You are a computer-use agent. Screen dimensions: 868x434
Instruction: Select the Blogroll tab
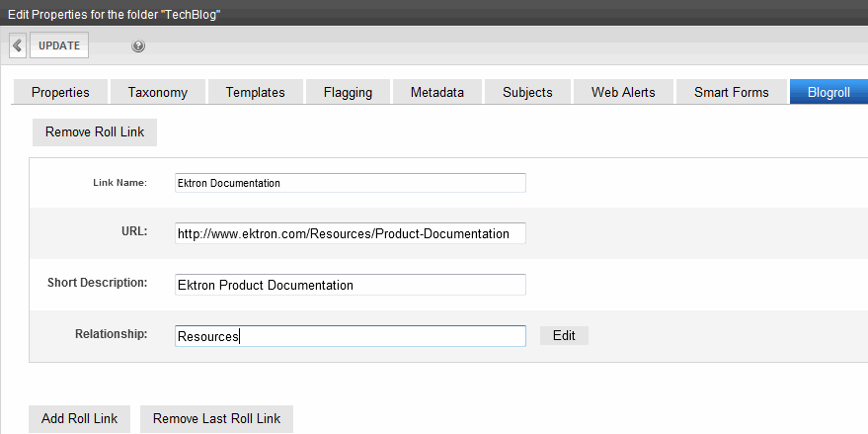[829, 92]
